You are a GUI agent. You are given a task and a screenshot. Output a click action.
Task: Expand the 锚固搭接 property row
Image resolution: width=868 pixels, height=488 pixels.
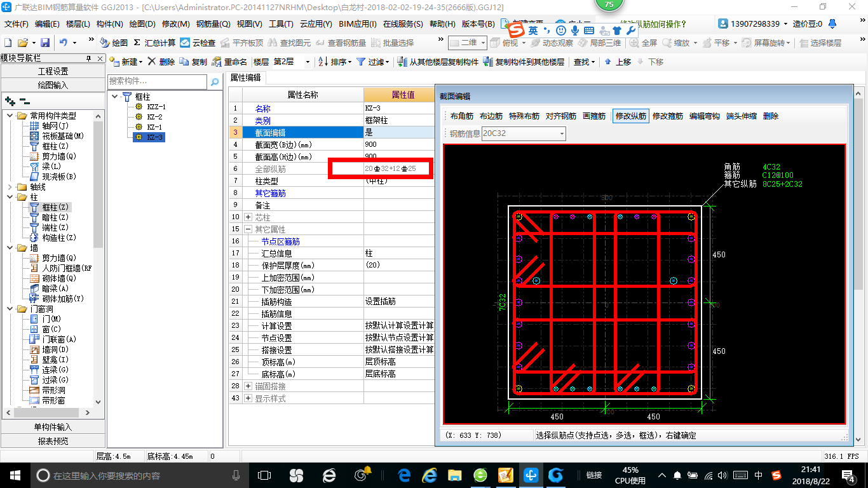(248, 386)
